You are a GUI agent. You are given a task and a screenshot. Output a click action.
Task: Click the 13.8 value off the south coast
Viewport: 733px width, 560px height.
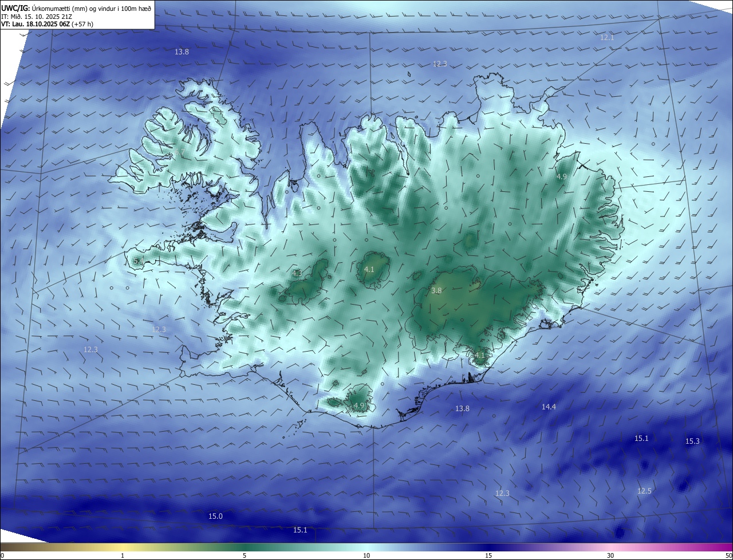(x=462, y=409)
